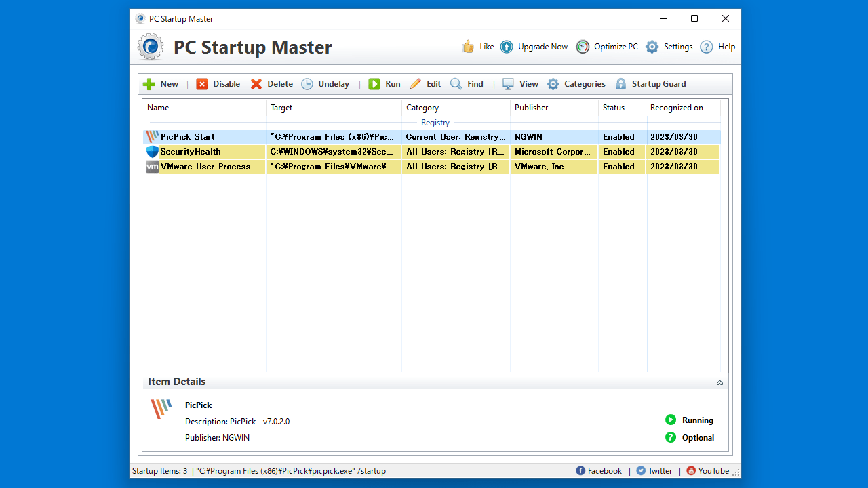The width and height of the screenshot is (868, 488).
Task: Click Publisher: NGWIN detail text
Action: pos(217,438)
